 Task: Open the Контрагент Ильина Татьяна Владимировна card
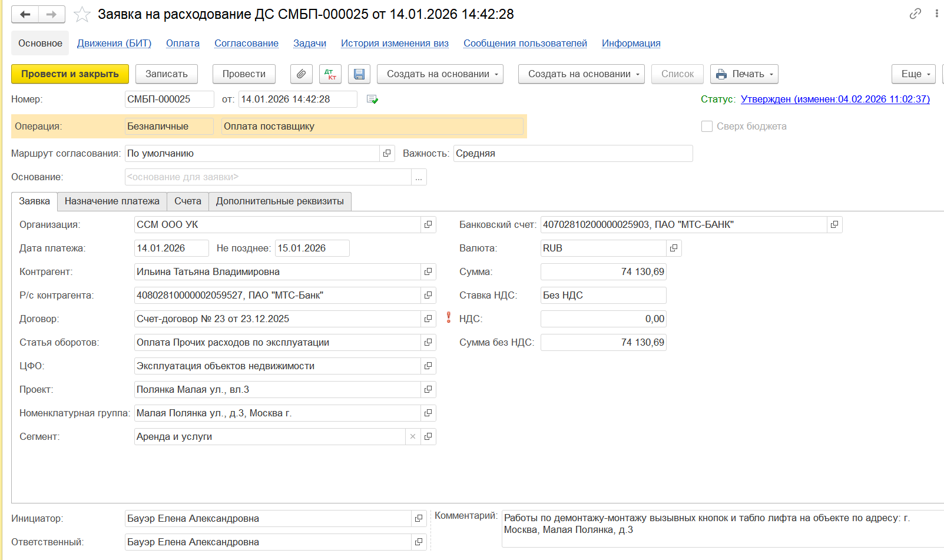coord(428,272)
